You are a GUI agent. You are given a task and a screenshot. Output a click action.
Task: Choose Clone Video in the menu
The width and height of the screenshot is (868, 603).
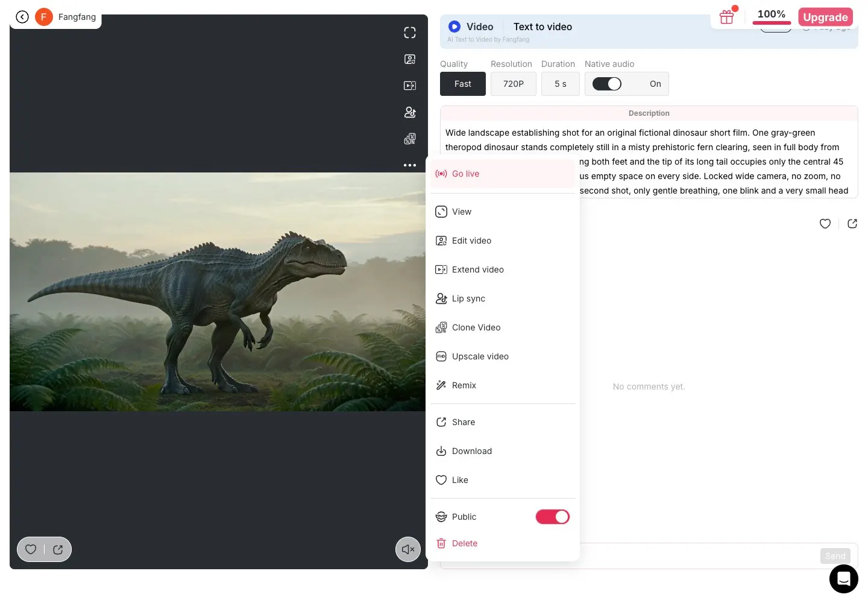[503, 327]
